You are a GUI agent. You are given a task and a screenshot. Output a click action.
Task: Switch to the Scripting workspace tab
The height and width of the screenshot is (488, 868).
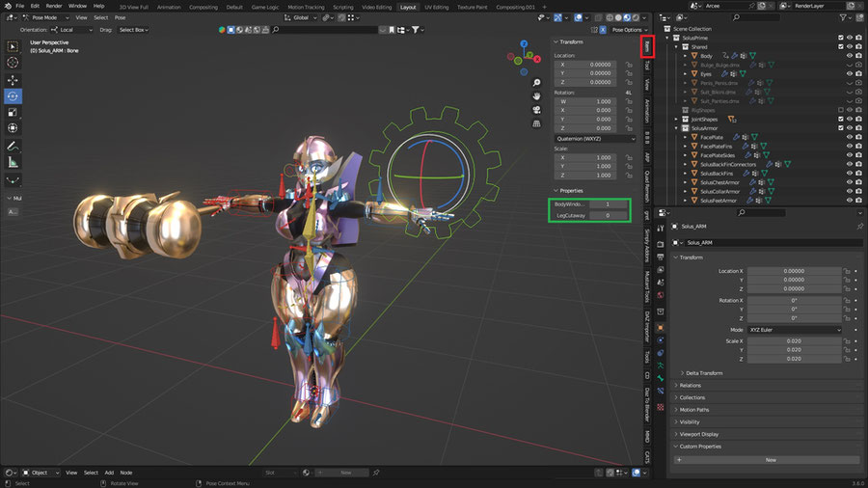click(343, 7)
